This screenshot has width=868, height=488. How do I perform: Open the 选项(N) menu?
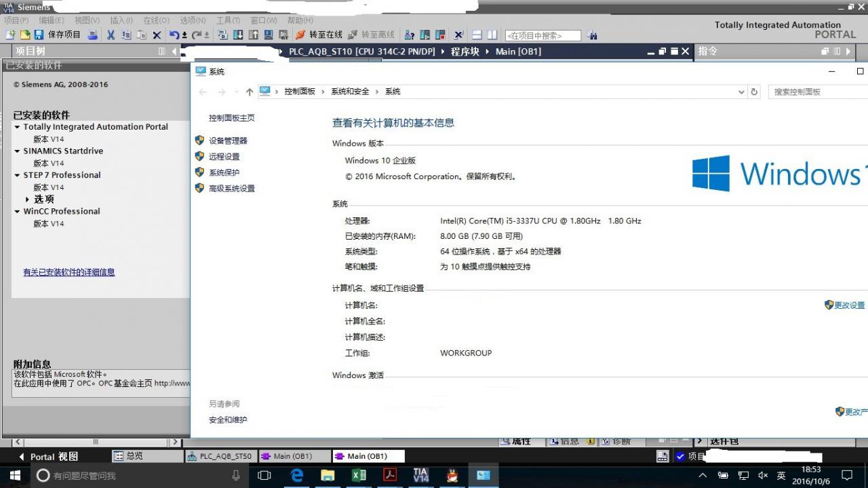point(193,20)
